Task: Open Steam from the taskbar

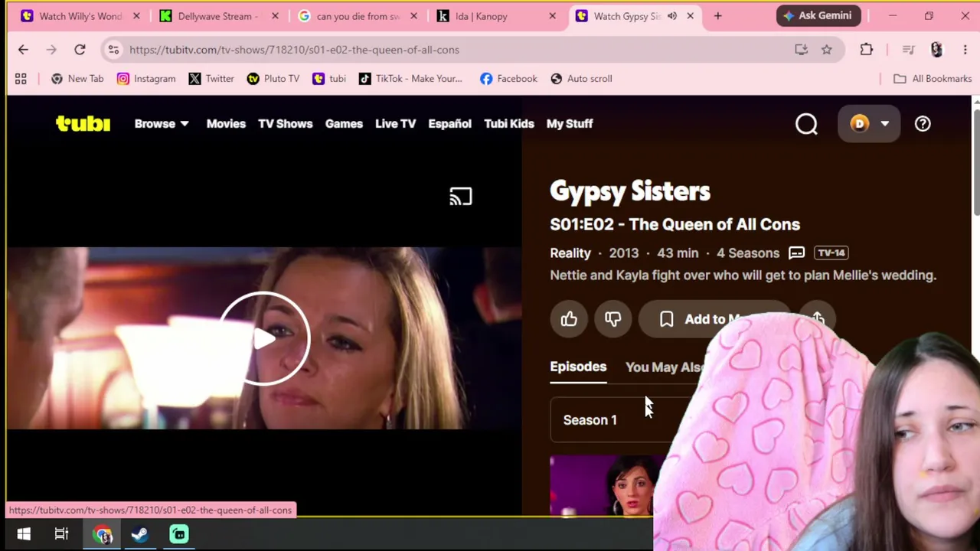Action: [140, 534]
